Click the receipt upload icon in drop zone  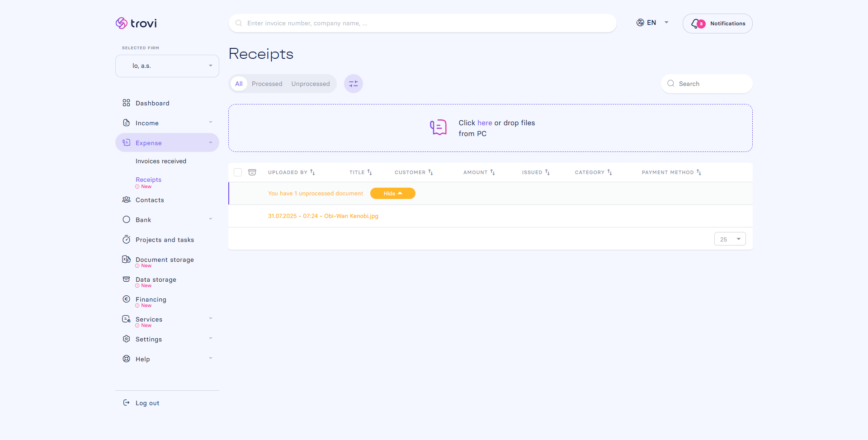[x=438, y=128]
